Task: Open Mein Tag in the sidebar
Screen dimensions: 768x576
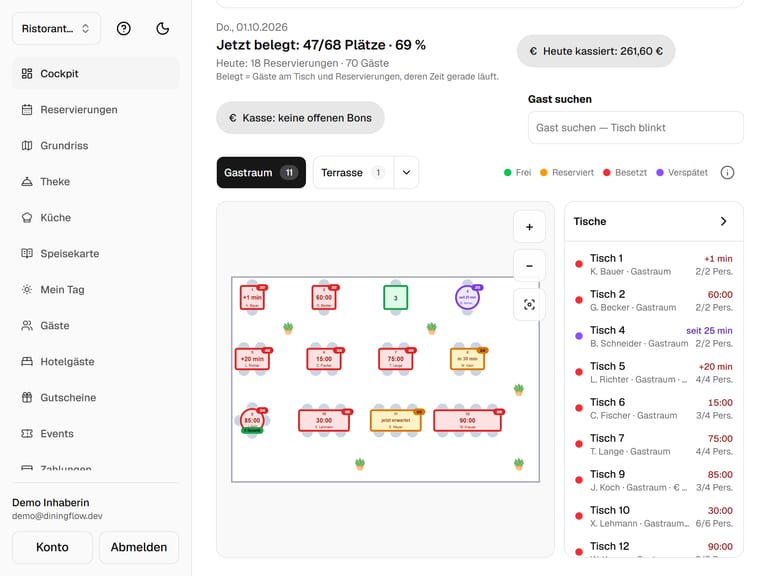Action: (x=96, y=289)
